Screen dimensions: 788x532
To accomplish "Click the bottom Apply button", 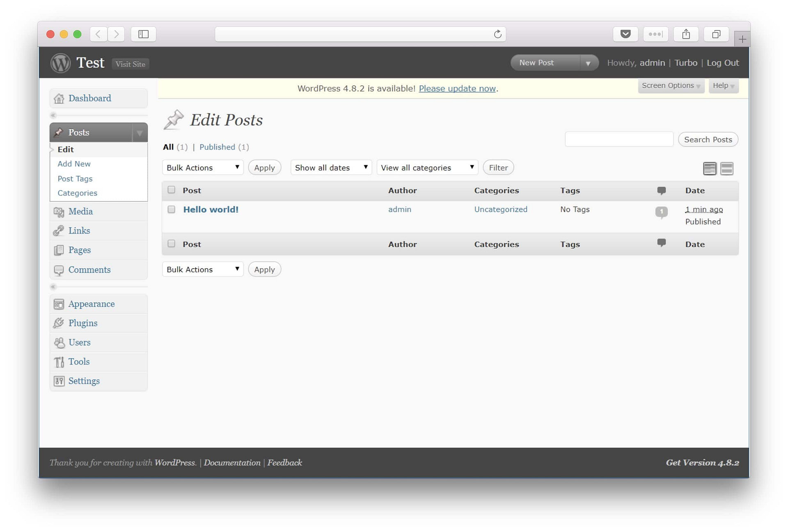I will pos(264,269).
